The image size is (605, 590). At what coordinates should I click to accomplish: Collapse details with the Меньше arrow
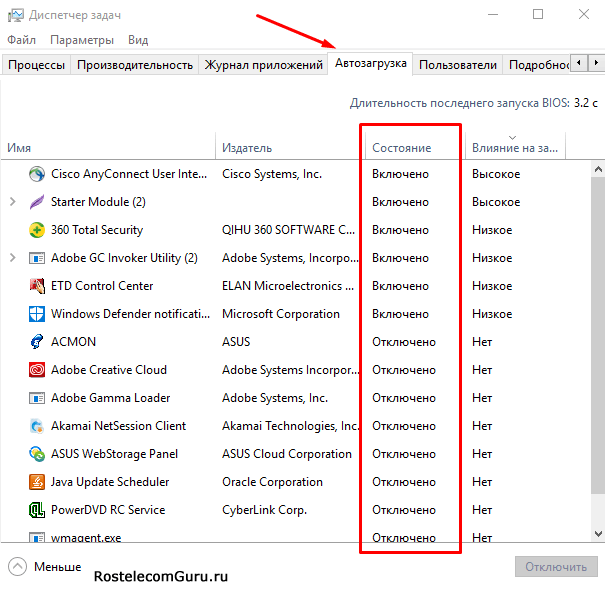[17, 567]
